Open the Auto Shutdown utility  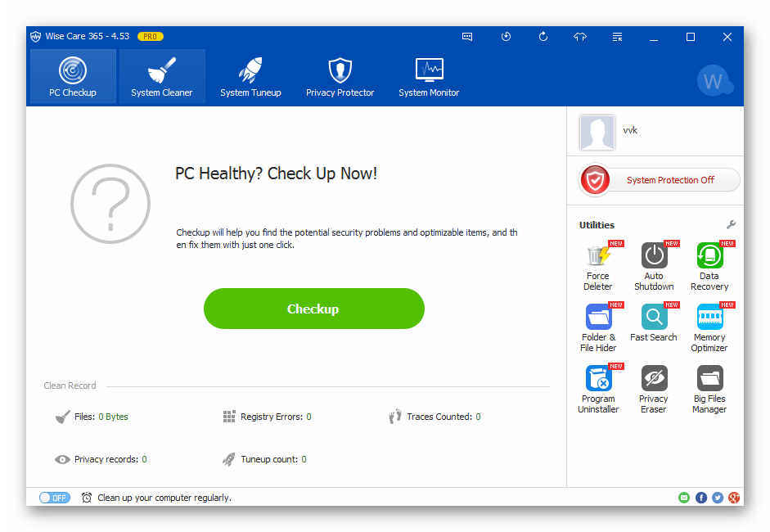coord(654,266)
